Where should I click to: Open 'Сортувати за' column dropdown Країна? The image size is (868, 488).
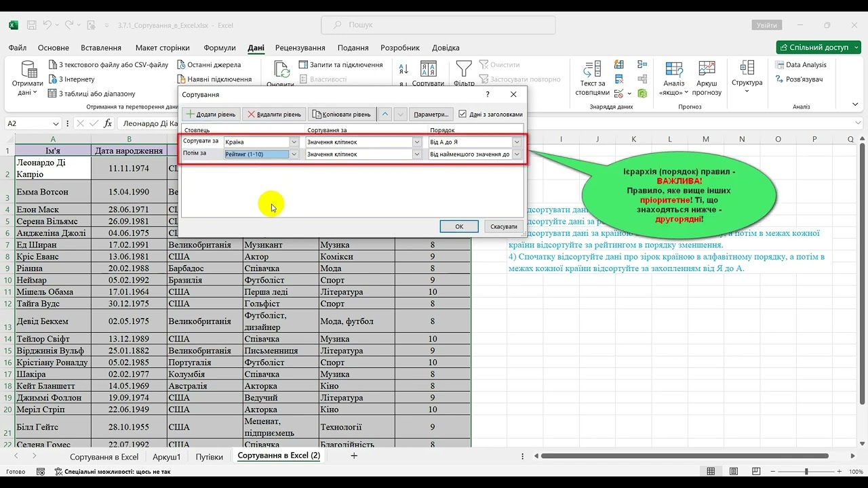294,142
